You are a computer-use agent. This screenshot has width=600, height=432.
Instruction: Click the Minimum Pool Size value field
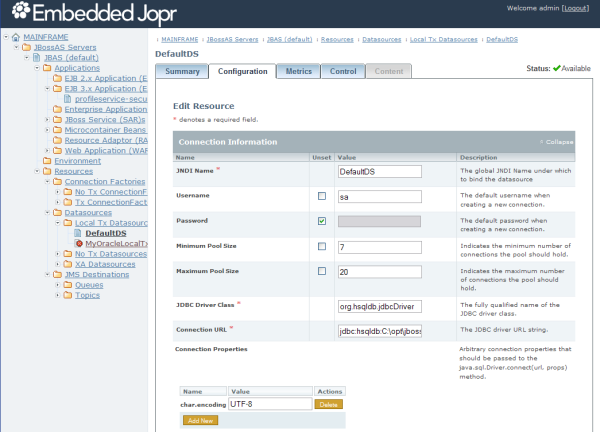coord(380,247)
